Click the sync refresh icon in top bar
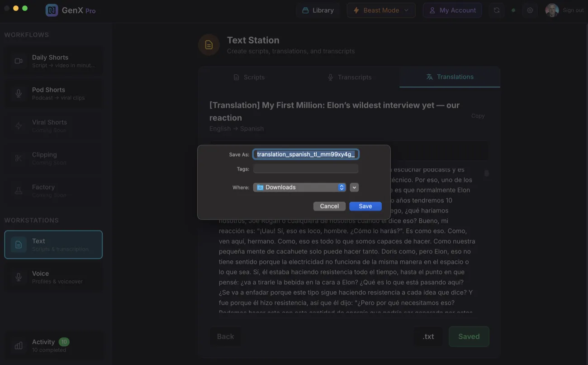 pos(497,10)
